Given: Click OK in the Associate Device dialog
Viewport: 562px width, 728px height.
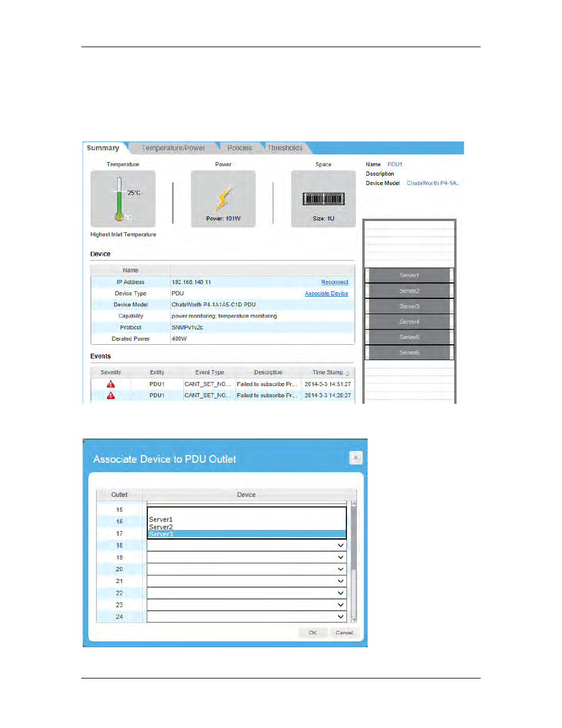Looking at the screenshot, I should pos(313,633).
